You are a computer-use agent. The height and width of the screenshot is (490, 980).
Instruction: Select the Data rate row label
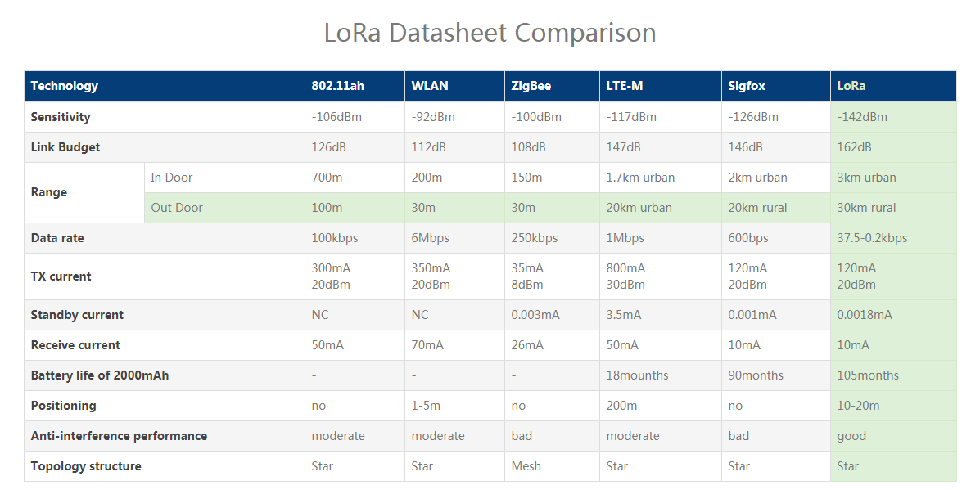[x=57, y=238]
